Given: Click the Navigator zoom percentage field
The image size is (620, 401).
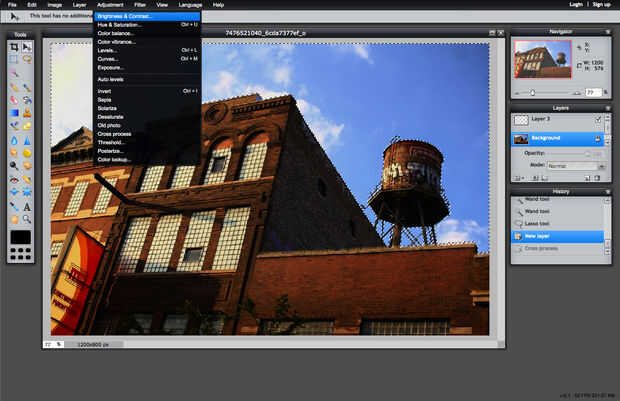Looking at the screenshot, I should 593,92.
